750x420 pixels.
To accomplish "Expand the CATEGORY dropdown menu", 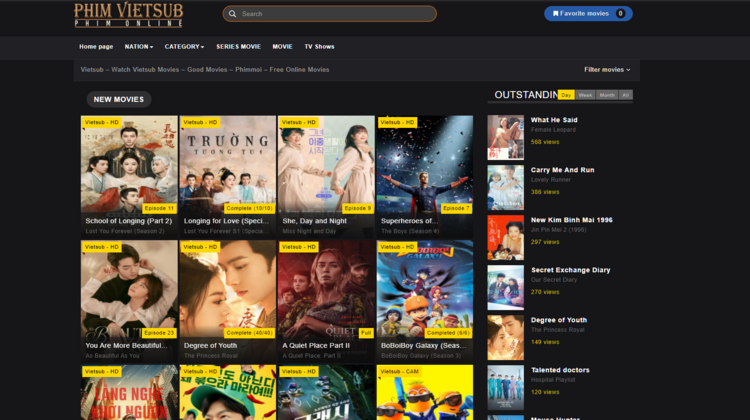I will click(184, 46).
